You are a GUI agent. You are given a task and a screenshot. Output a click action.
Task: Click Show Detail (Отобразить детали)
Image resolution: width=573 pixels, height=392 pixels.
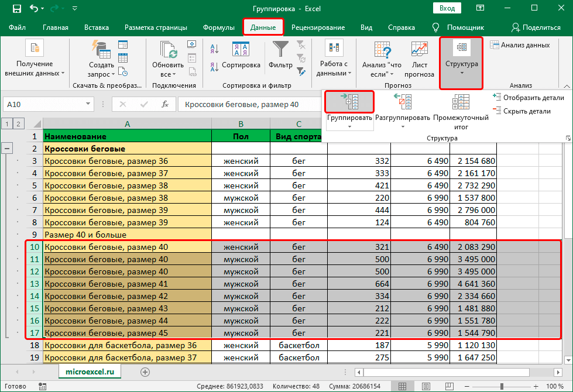click(x=529, y=98)
